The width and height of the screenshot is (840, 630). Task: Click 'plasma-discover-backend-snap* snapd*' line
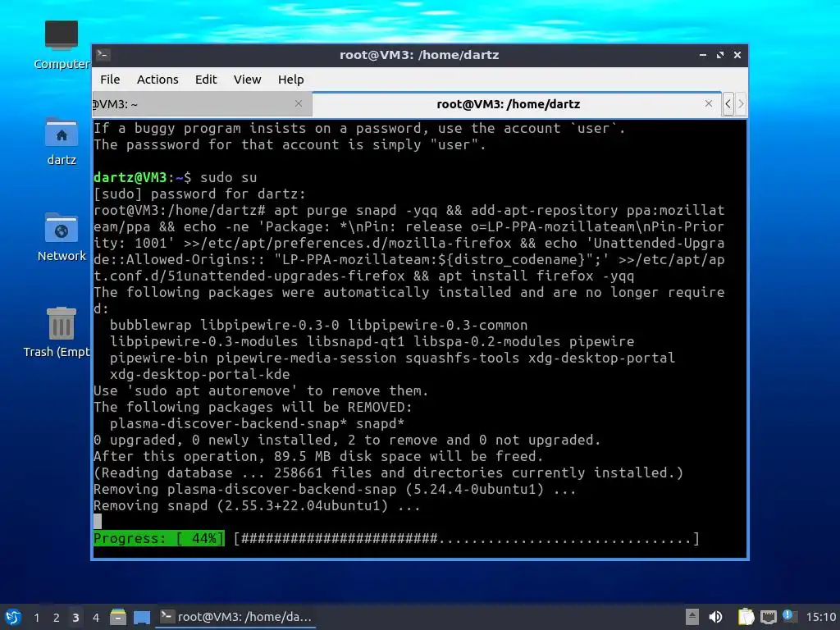click(257, 423)
